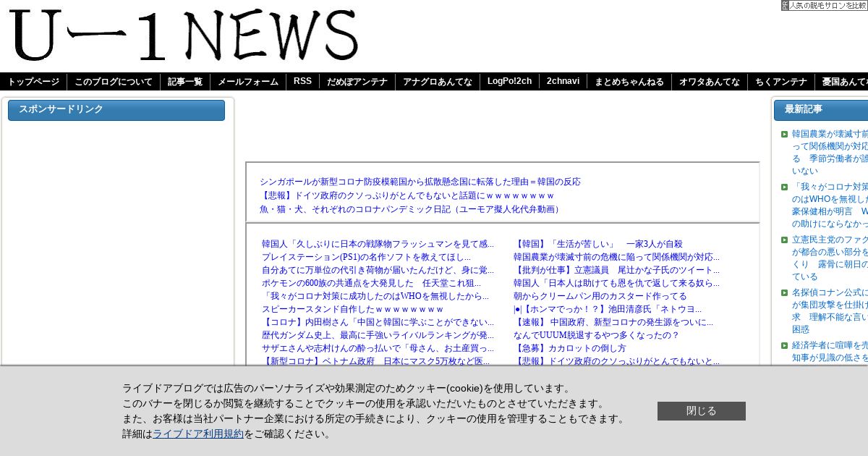The height and width of the screenshot is (456, 868).
Task: Open 朝からクリームパン用のカスタード article
Action: [600, 296]
